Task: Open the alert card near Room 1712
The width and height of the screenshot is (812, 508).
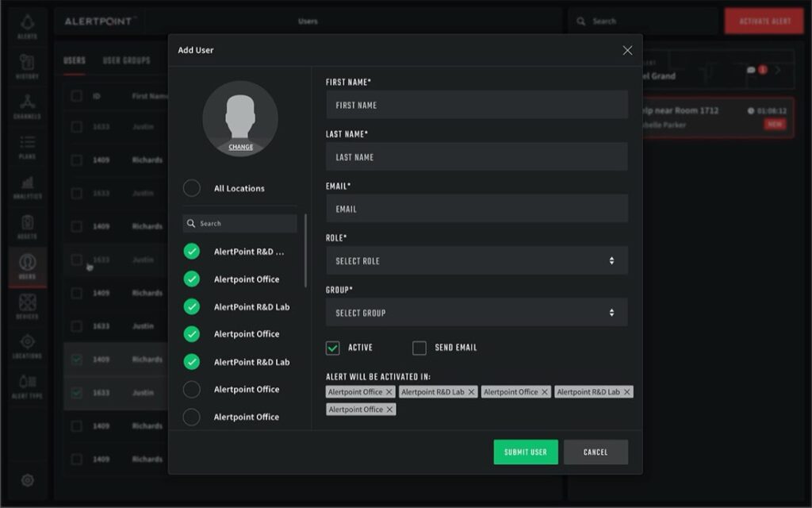Action: pyautogui.click(x=718, y=117)
